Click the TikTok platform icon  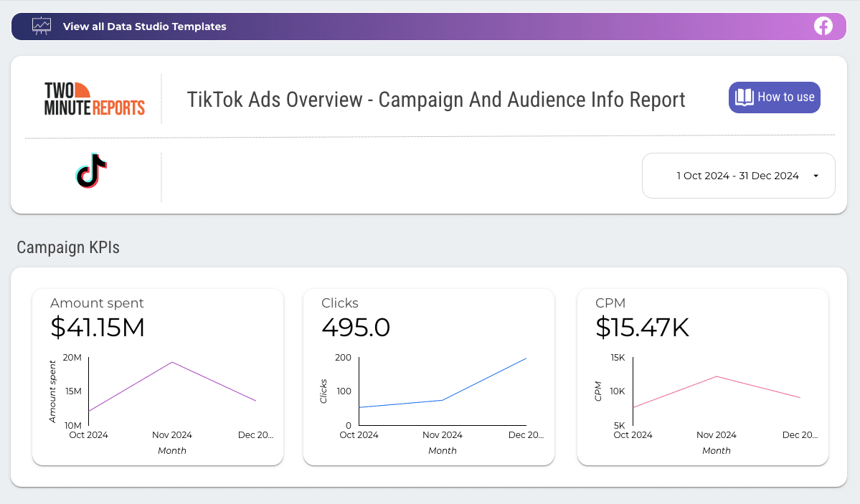tap(91, 171)
